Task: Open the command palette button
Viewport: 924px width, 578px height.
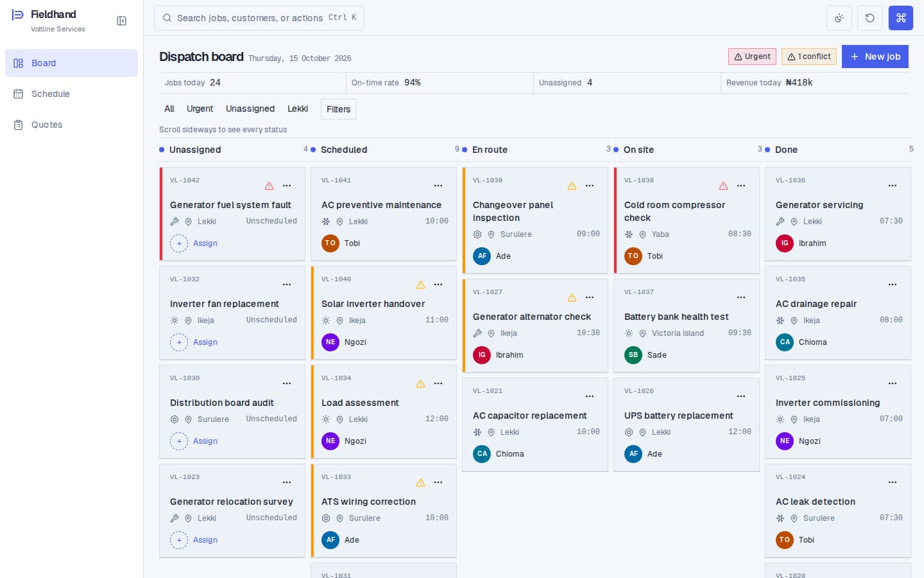Action: point(901,18)
